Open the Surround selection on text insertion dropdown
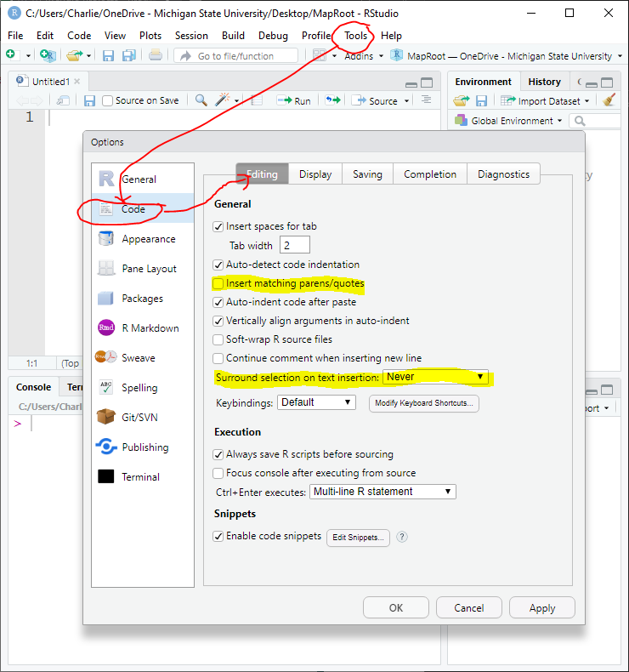 435,376
